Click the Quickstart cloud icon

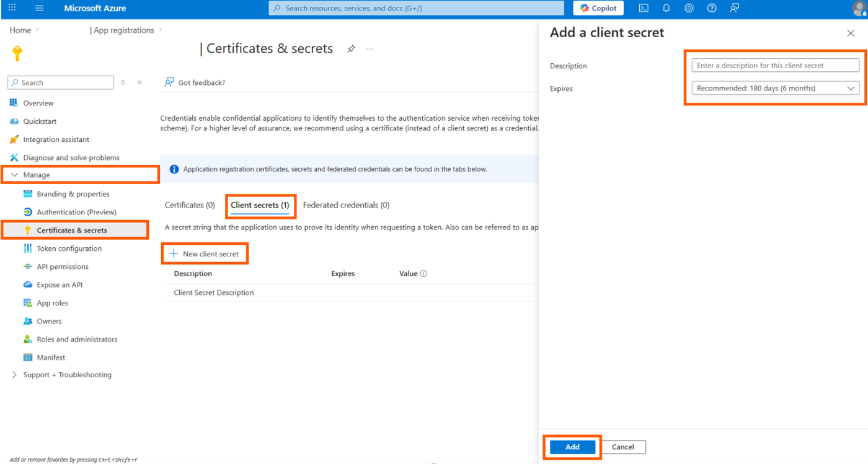tap(14, 121)
